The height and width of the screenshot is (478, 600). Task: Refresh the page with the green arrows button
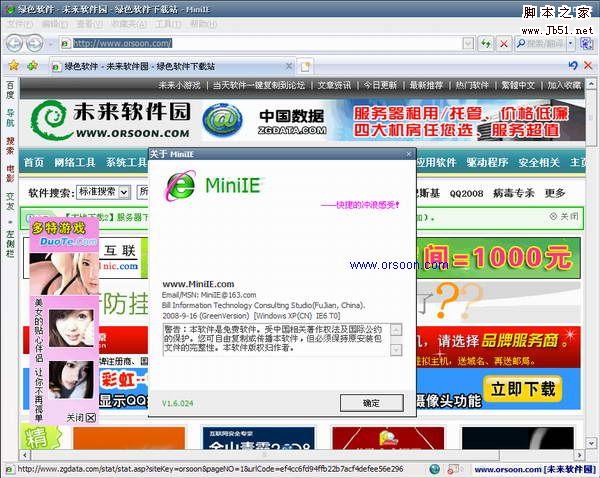coord(486,44)
